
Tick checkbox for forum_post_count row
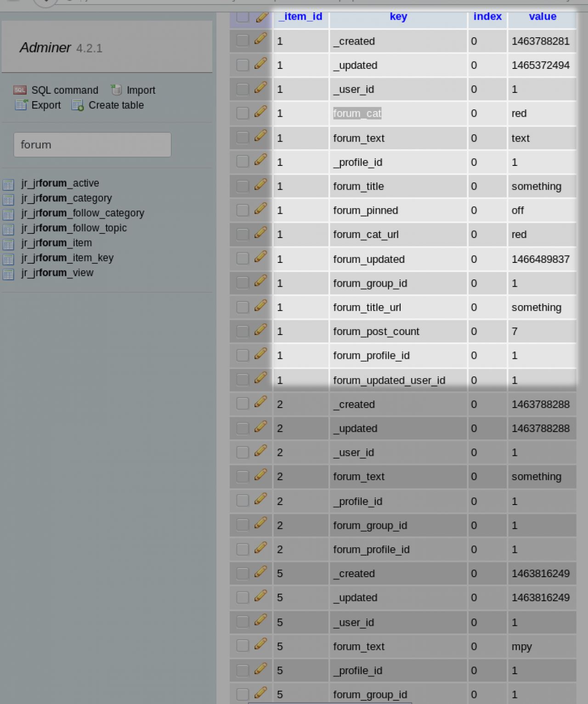[x=243, y=331]
